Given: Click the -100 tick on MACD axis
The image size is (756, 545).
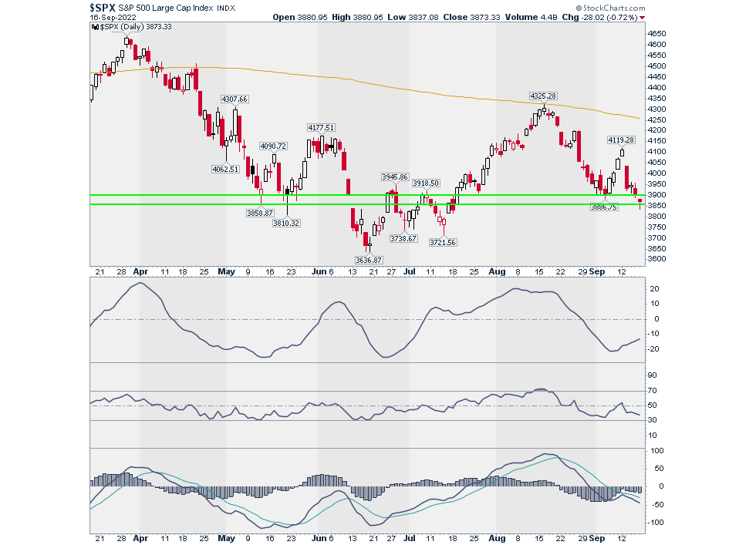Looking at the screenshot, I should 656,523.
